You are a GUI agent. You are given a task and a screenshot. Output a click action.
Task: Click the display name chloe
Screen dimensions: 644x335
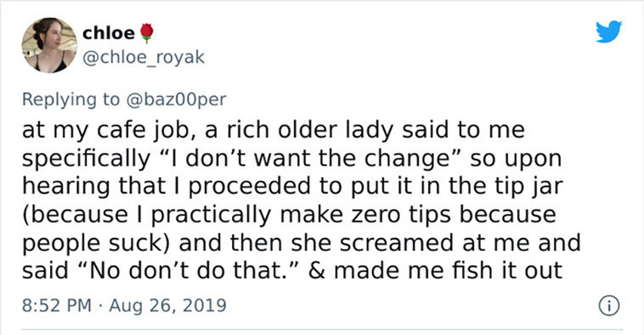click(x=109, y=33)
